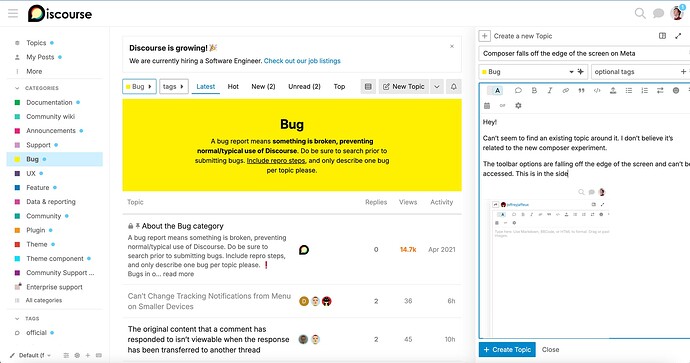Select the Theme component category
The image size is (690, 363).
(x=55, y=259)
